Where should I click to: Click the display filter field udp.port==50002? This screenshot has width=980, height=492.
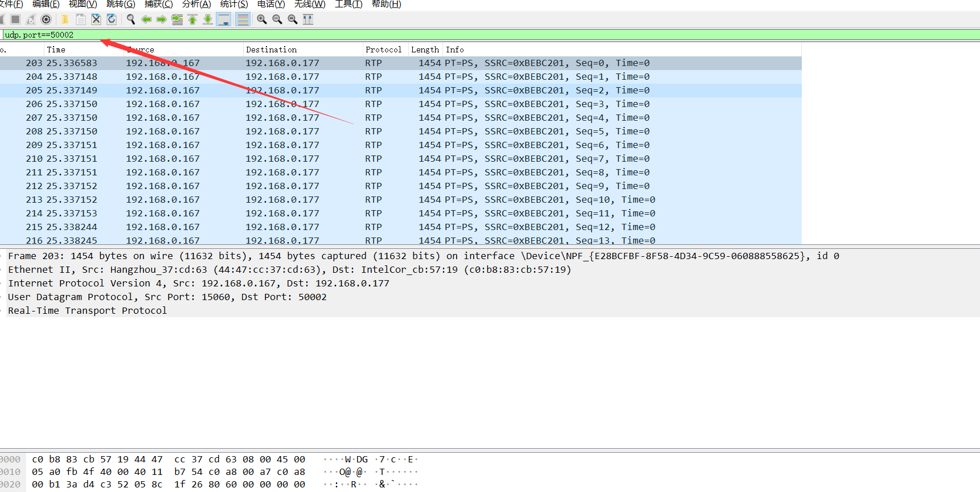[x=491, y=35]
